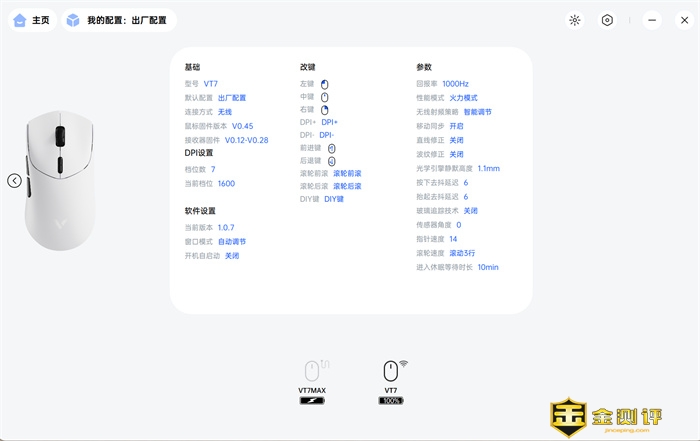Toggle the 移动同步 value 开启

456,127
